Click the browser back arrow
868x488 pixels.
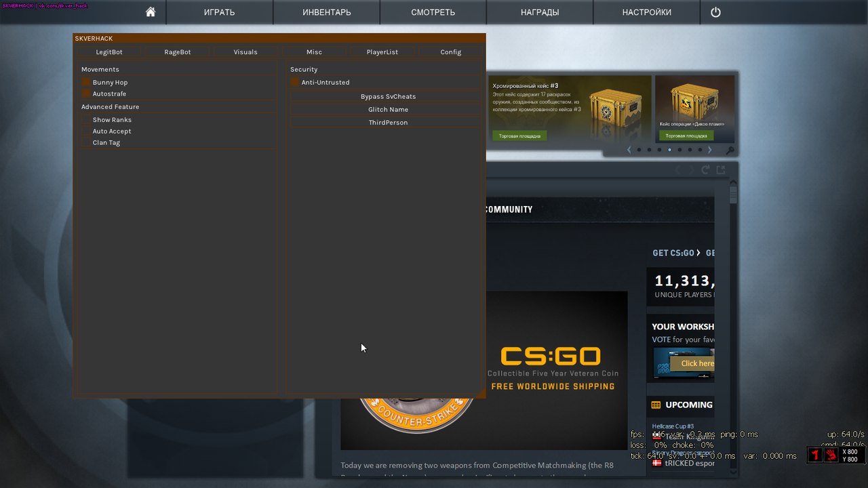[x=677, y=170]
